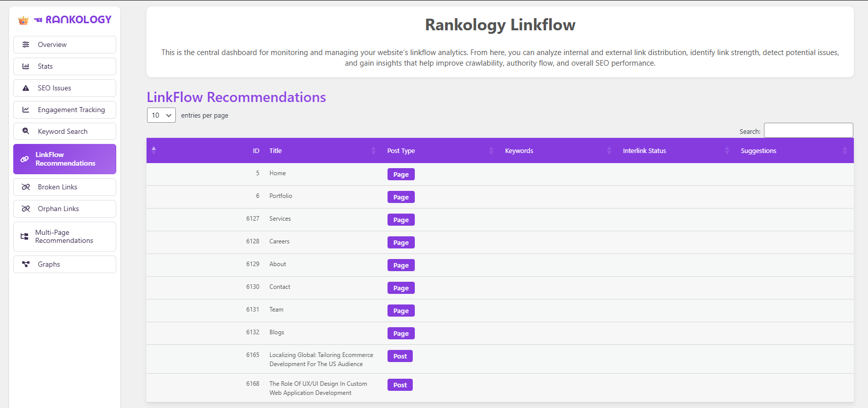Sort by Keywords column header
The height and width of the screenshot is (408, 868).
coord(519,150)
